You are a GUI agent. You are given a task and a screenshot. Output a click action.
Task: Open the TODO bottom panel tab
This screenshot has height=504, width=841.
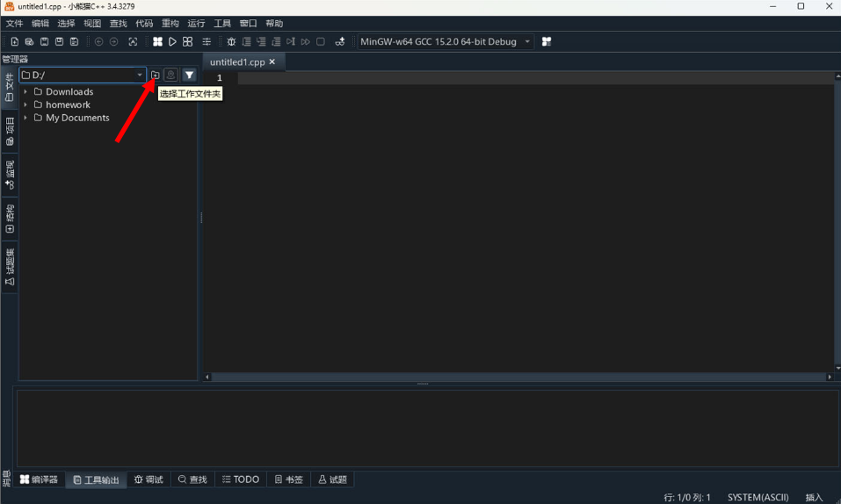[240, 479]
